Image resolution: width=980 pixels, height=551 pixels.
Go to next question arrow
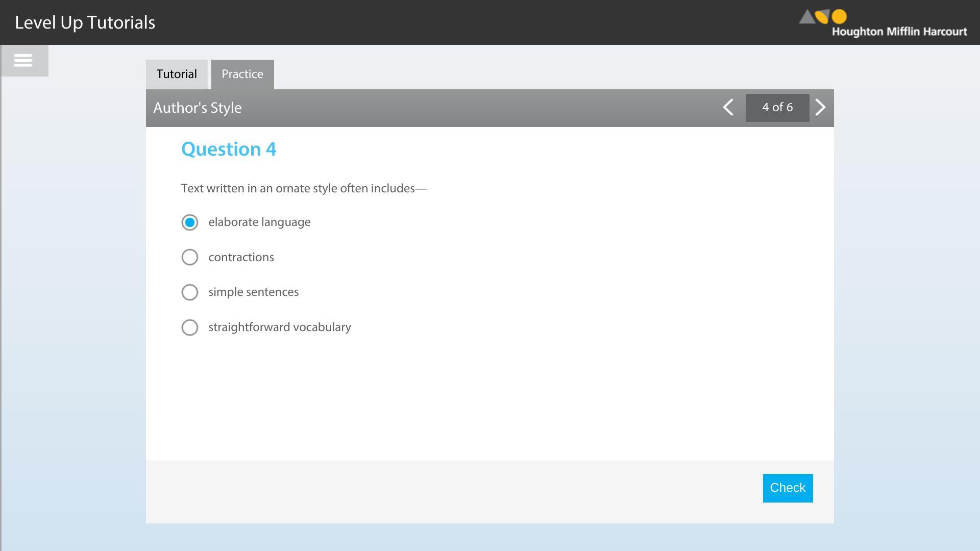(820, 108)
